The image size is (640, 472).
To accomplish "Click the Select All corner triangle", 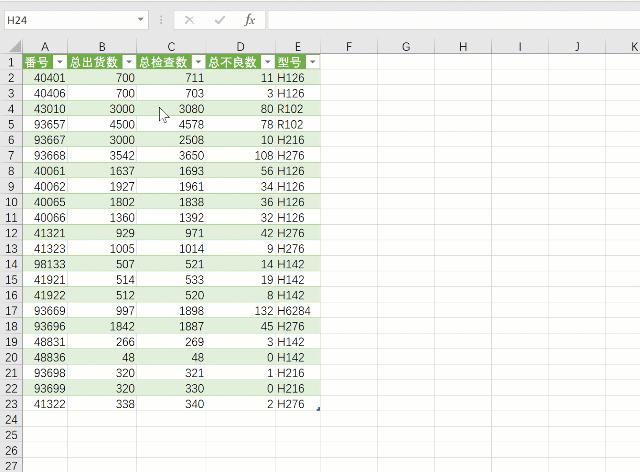I will tap(14, 47).
